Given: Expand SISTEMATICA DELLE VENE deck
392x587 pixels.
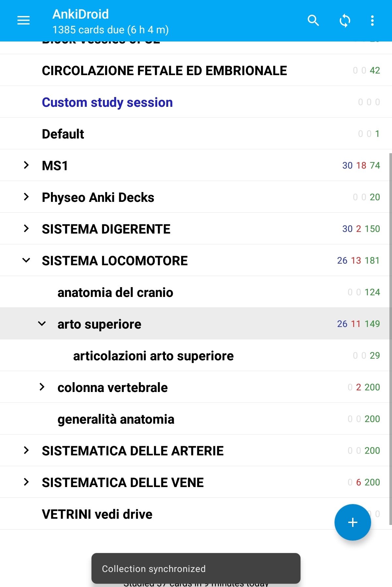Looking at the screenshot, I should click(x=26, y=482).
